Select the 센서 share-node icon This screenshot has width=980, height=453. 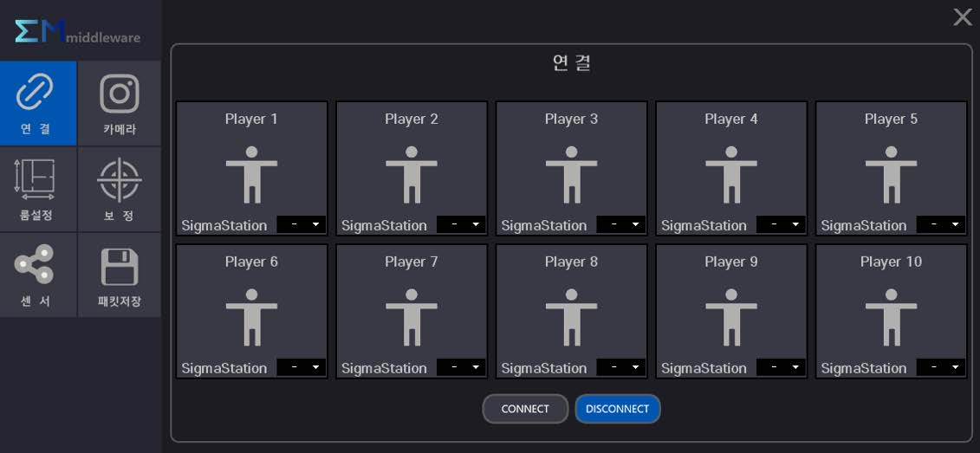pos(35,263)
